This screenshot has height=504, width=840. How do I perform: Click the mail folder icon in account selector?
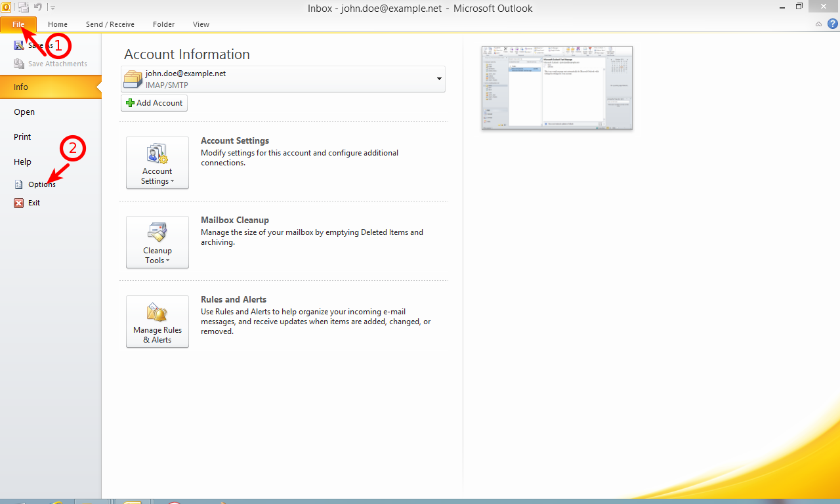pos(133,79)
